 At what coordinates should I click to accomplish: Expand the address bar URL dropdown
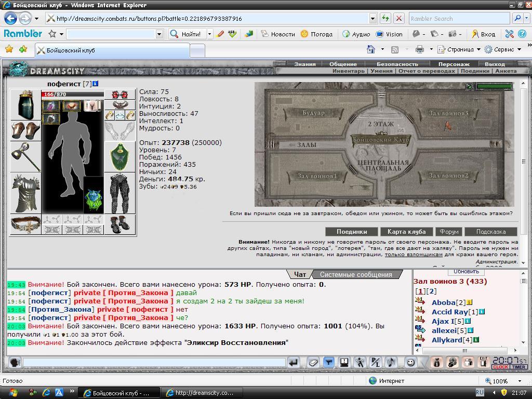point(373,18)
